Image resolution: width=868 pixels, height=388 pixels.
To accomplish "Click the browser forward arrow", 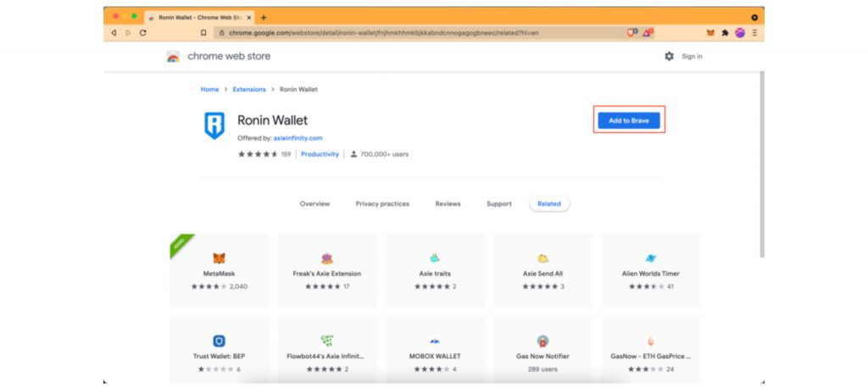I will pyautogui.click(x=128, y=33).
